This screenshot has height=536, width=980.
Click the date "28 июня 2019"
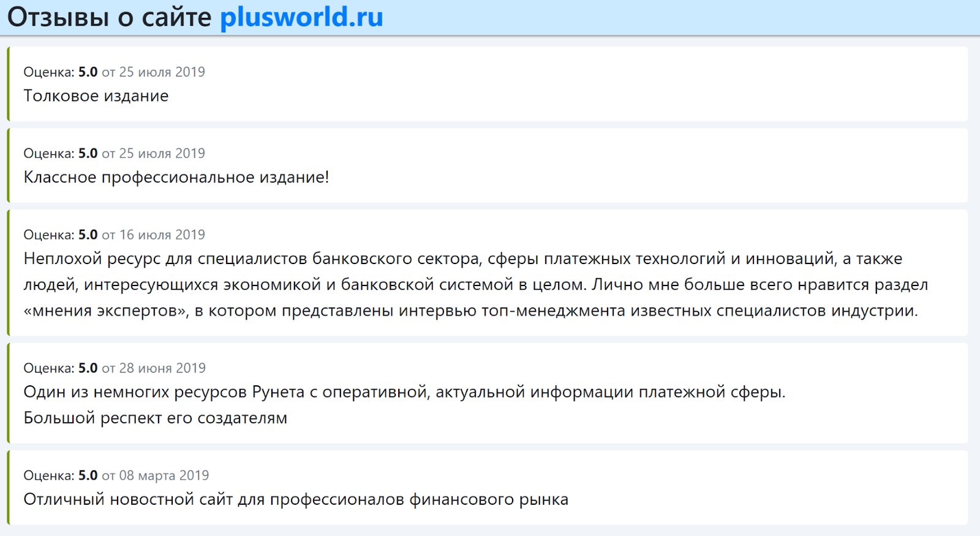click(x=162, y=368)
